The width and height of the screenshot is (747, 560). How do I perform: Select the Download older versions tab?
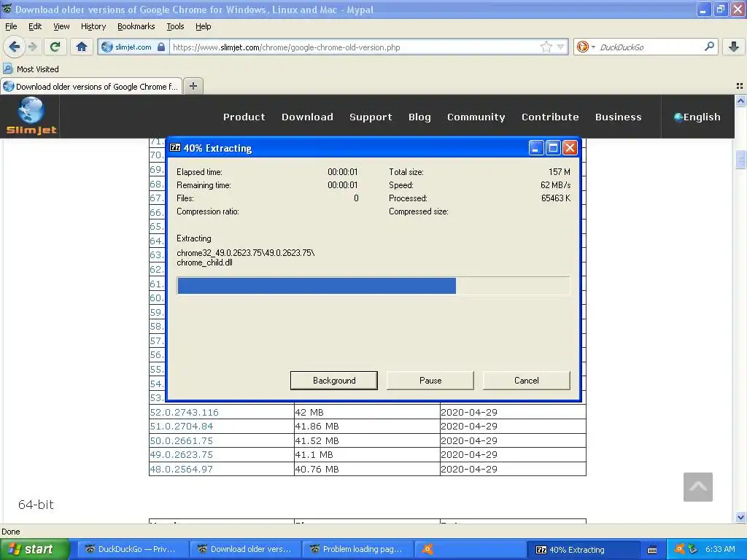(91, 86)
